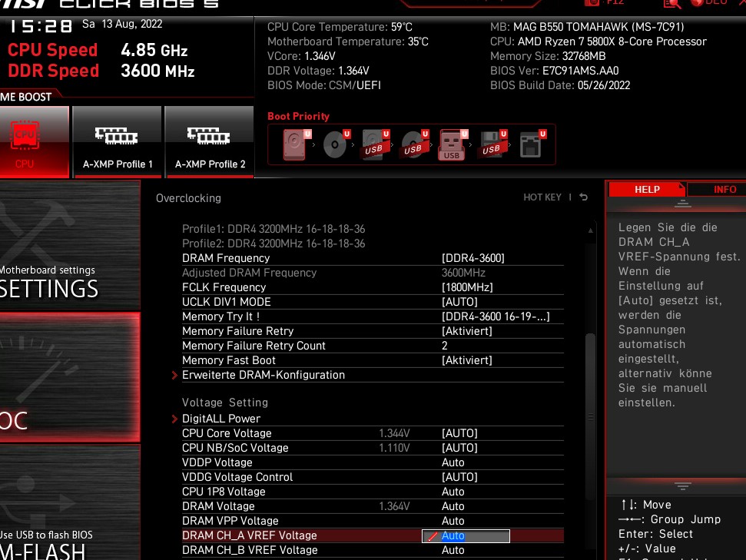Viewport: 746px width, 560px height.
Task: Open the OC overclocking section
Action: click(70, 377)
